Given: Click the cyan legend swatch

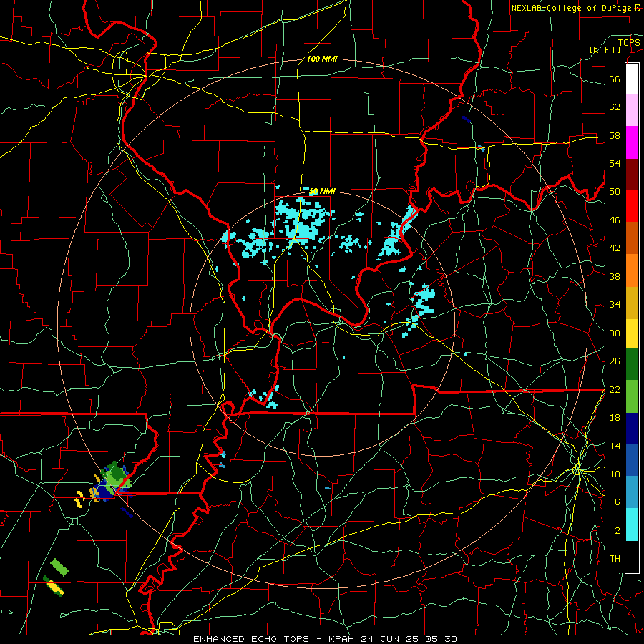Looking at the screenshot, I should [x=632, y=525].
